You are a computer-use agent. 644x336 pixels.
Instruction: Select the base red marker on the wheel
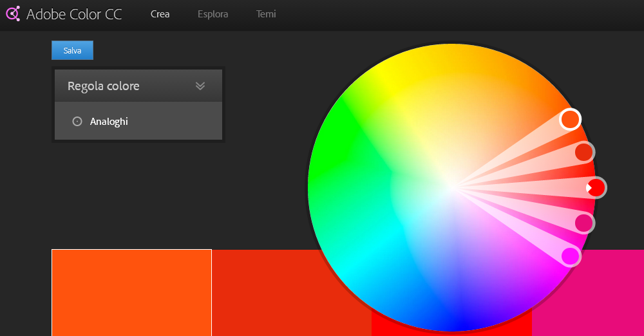click(x=596, y=188)
